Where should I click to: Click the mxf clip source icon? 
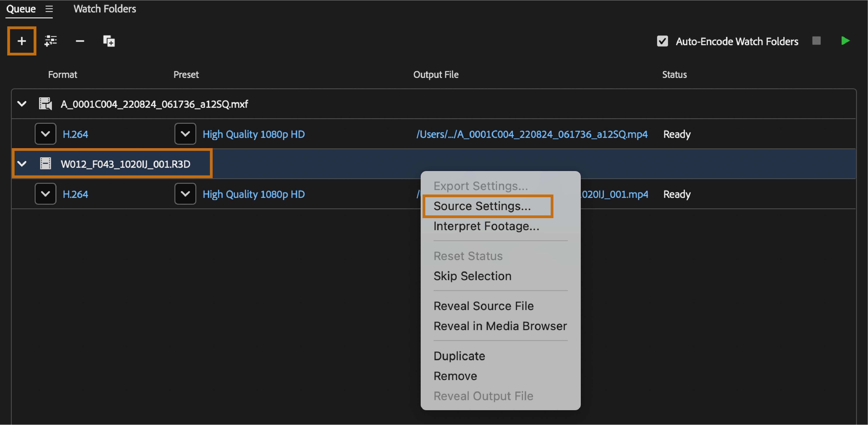point(46,104)
